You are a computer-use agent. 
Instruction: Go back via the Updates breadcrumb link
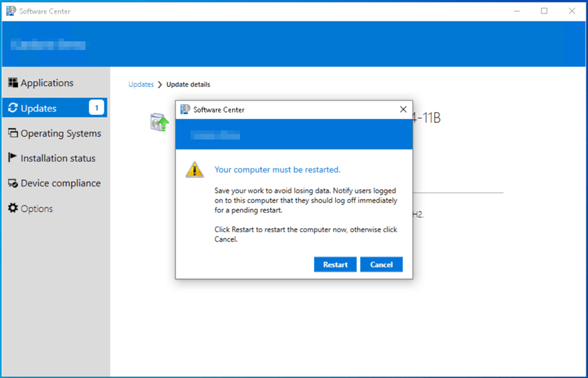click(141, 85)
